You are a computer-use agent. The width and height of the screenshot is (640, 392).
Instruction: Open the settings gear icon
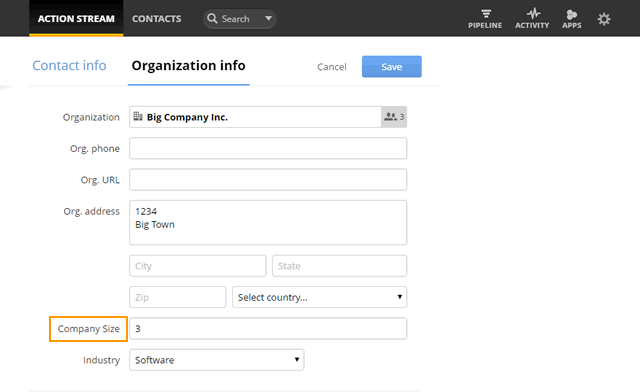tap(604, 19)
